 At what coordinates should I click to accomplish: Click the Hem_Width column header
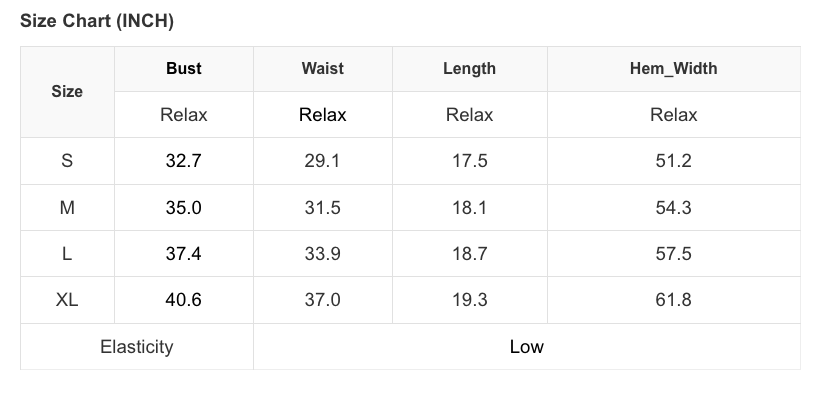pos(673,68)
